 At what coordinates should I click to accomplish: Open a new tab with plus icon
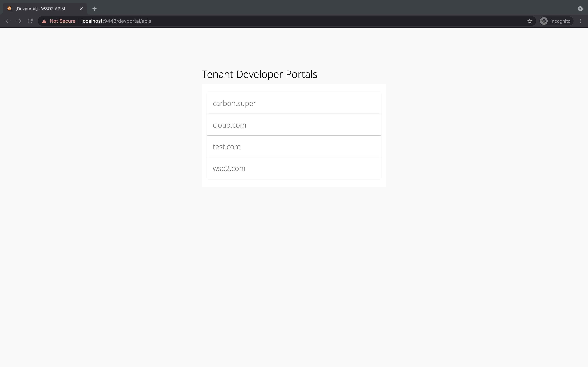94,9
